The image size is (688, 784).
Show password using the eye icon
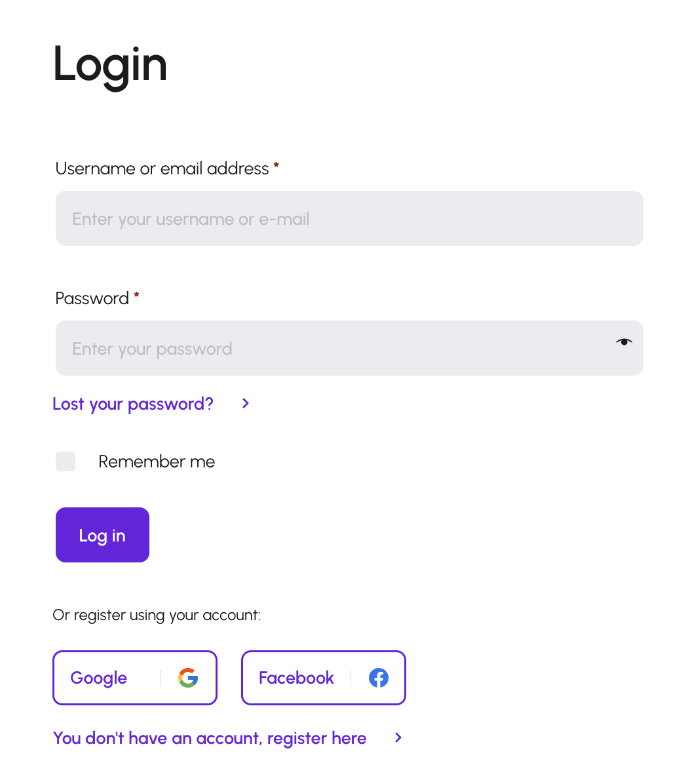tap(624, 342)
